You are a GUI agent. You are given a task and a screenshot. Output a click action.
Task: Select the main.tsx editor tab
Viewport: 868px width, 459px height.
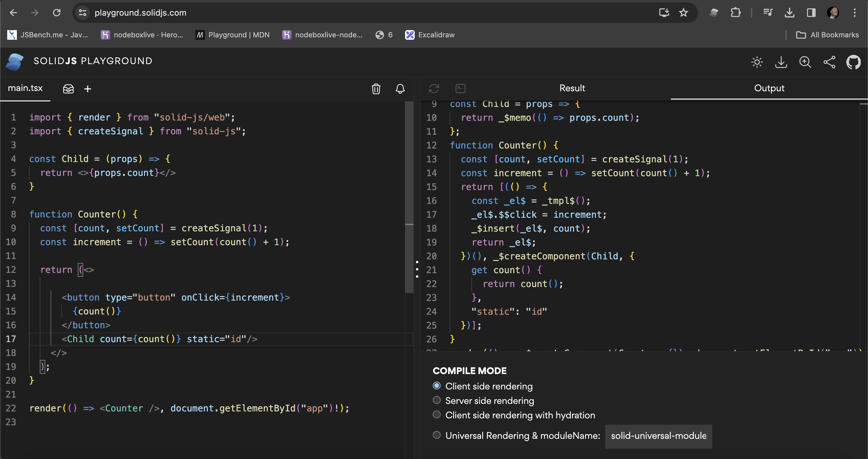point(25,88)
